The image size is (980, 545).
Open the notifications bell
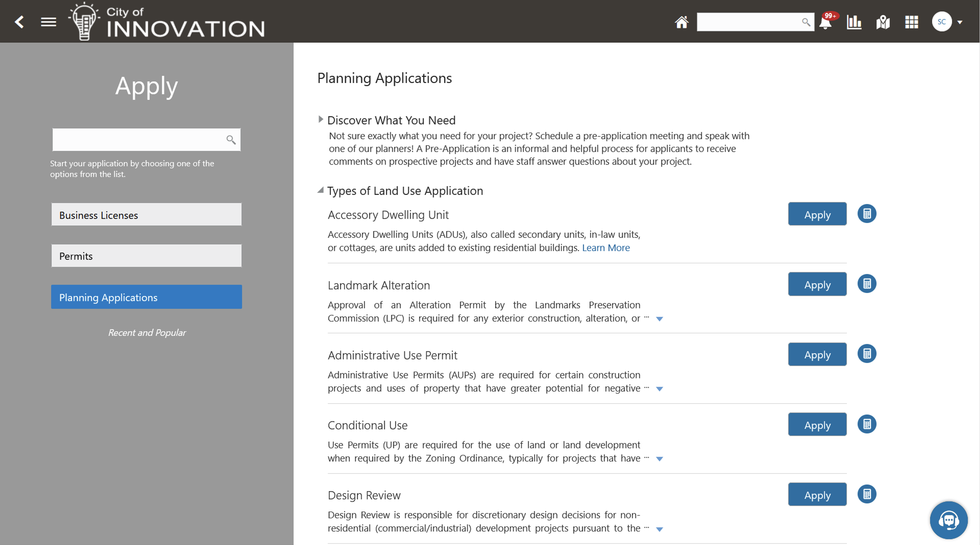(826, 24)
